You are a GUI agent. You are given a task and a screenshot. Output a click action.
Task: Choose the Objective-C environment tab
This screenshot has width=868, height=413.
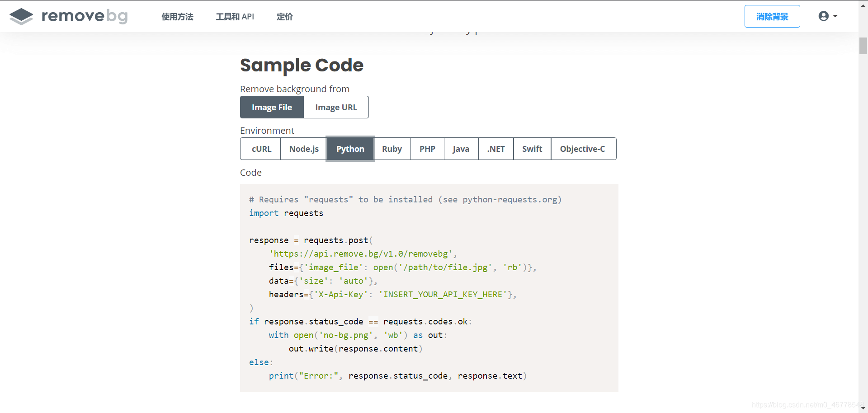click(x=582, y=149)
